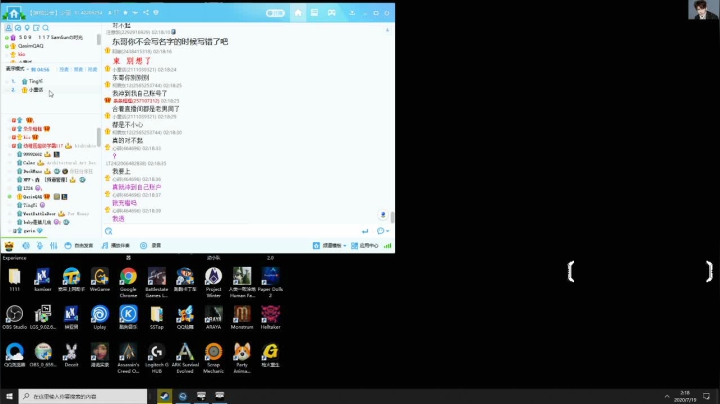Click the star favorite icon in title bar
This screenshot has width=720, height=404.
tap(125, 12)
